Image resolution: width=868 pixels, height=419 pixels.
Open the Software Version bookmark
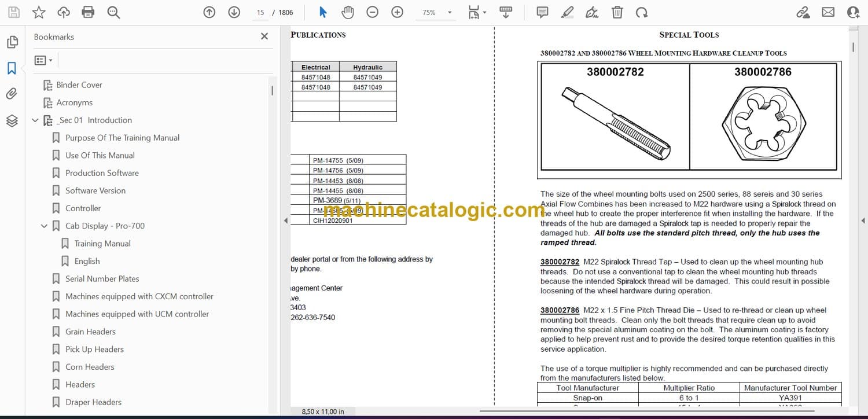95,190
